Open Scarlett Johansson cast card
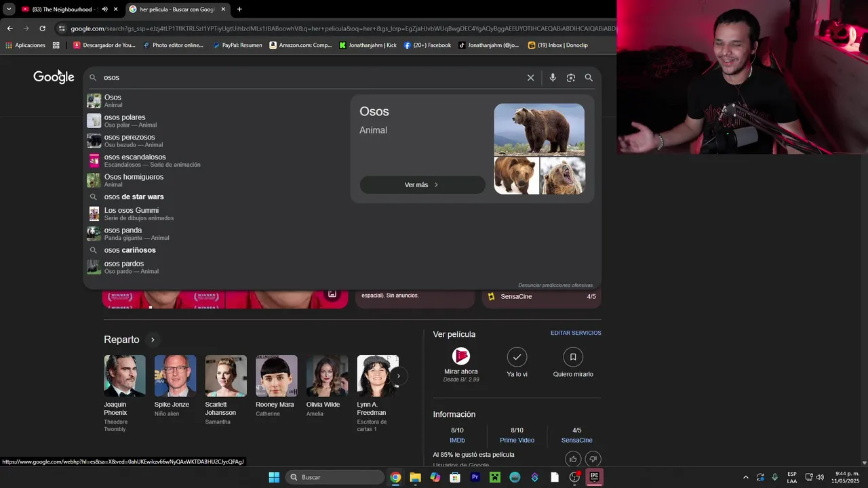This screenshot has width=868, height=488. (x=226, y=390)
